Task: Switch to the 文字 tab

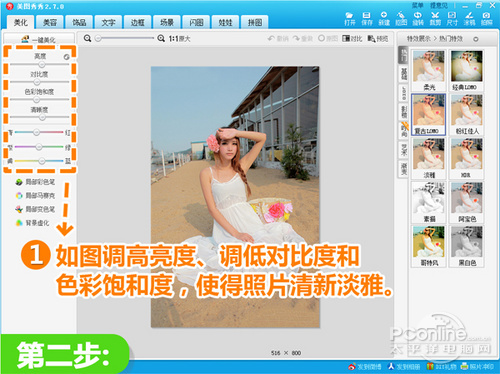Action: click(108, 22)
